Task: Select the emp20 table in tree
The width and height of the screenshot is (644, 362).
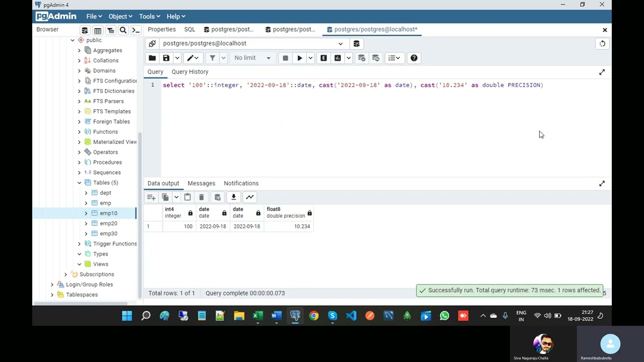Action: tap(108, 223)
